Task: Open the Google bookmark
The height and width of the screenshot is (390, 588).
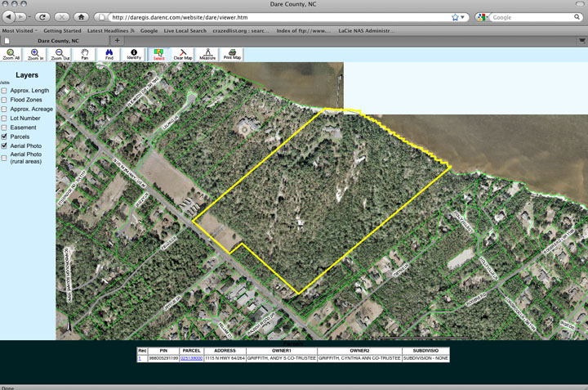Action: pos(149,31)
